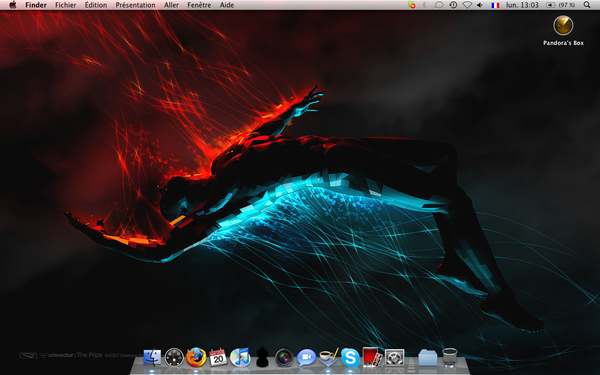Open Skype from the dock

pyautogui.click(x=350, y=357)
